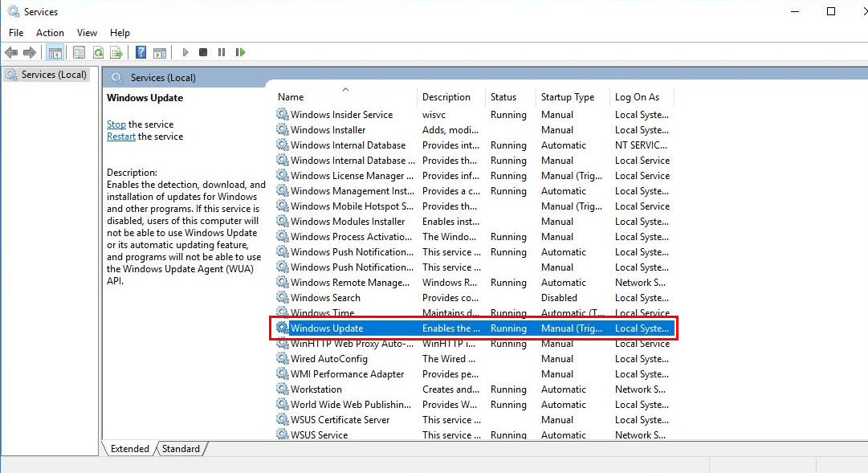Open the Help menu
Viewport: 868px width, 473px height.
click(120, 33)
